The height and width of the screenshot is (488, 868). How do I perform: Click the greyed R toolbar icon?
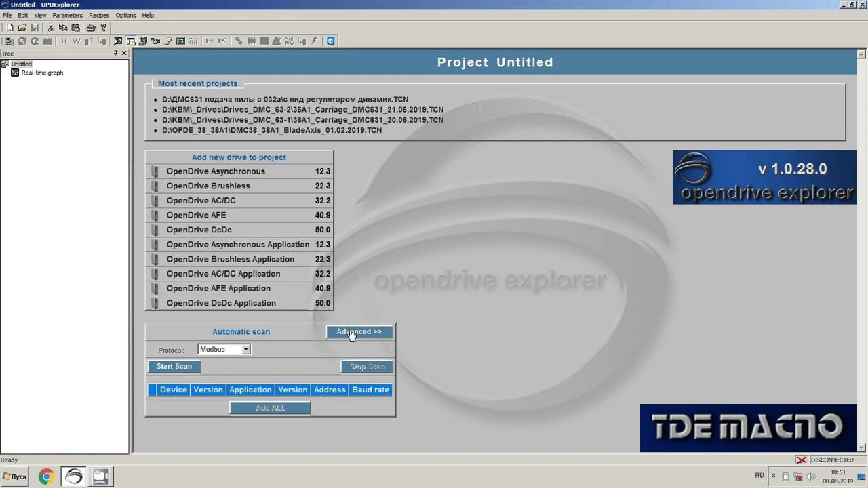pos(64,41)
